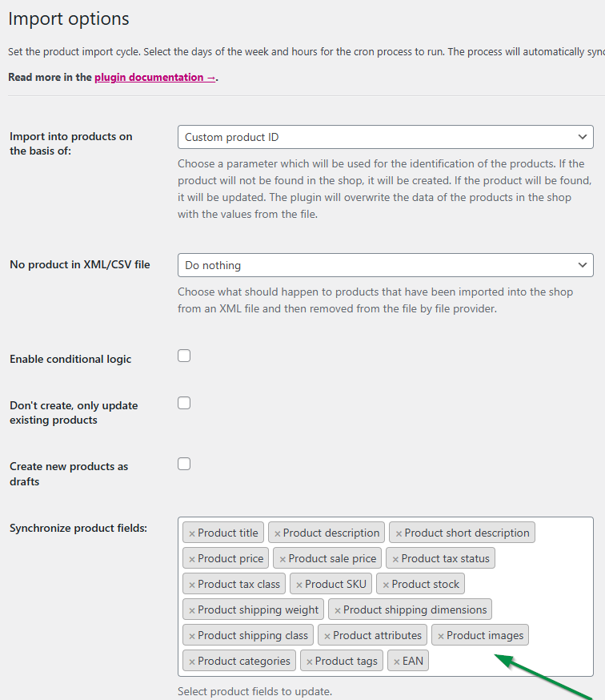Remove the Product price tag
The width and height of the screenshot is (605, 700).
point(192,559)
